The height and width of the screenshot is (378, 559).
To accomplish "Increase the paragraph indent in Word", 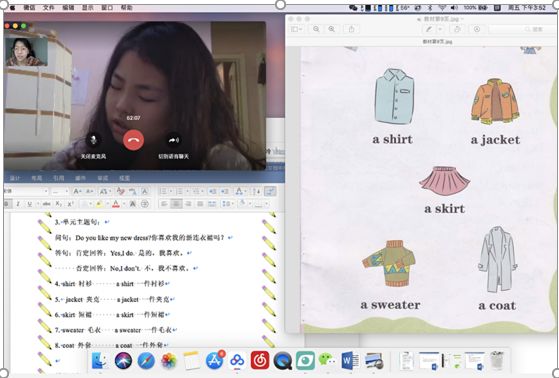I will pyautogui.click(x=224, y=191).
